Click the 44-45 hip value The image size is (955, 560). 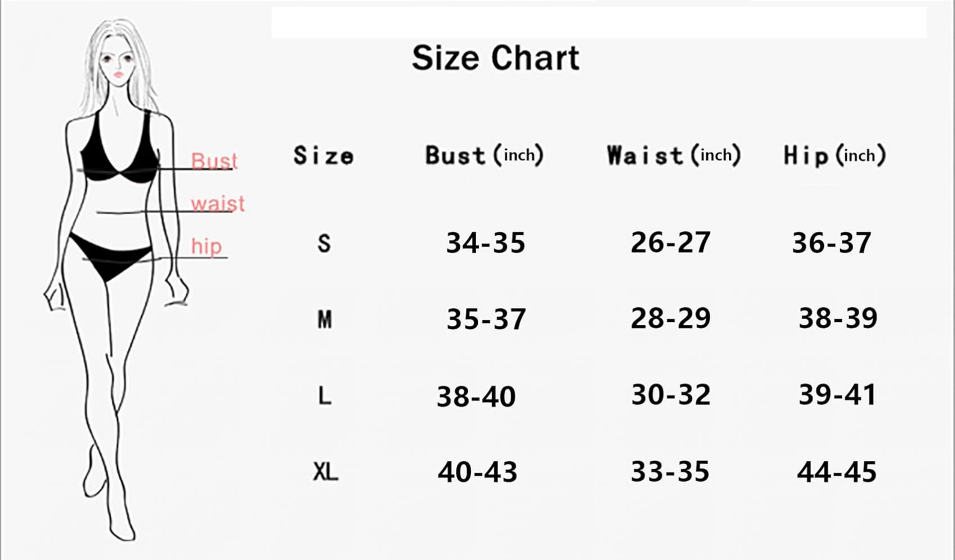click(x=837, y=471)
